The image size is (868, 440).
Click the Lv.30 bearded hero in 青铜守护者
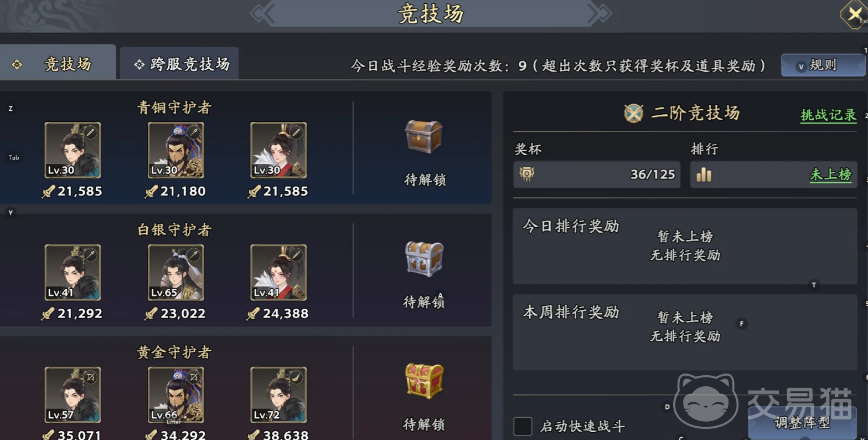(x=175, y=150)
